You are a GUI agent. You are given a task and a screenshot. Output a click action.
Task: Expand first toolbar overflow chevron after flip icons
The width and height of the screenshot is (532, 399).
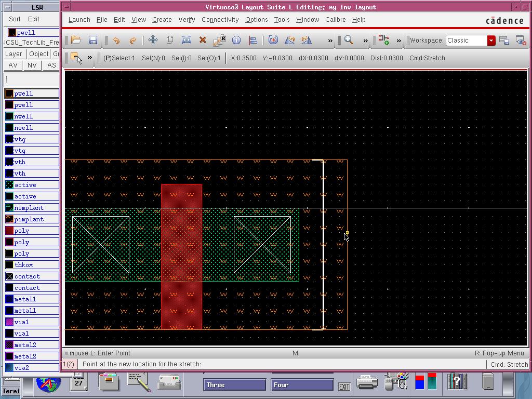click(330, 41)
